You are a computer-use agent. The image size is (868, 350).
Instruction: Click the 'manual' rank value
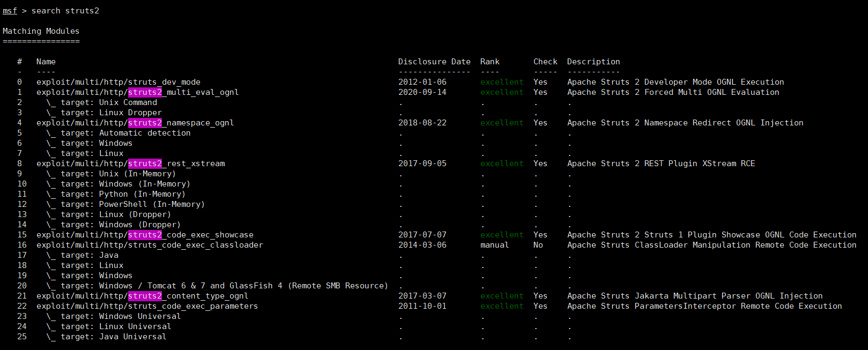[x=495, y=245]
